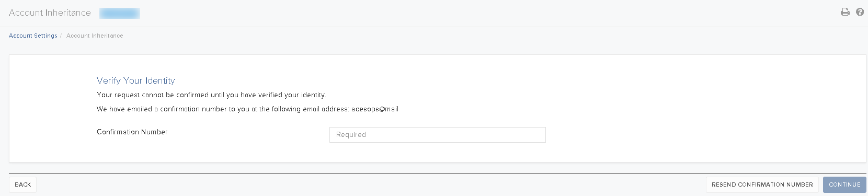
Task: Click the Verify Your Identity heading
Action: (x=136, y=80)
